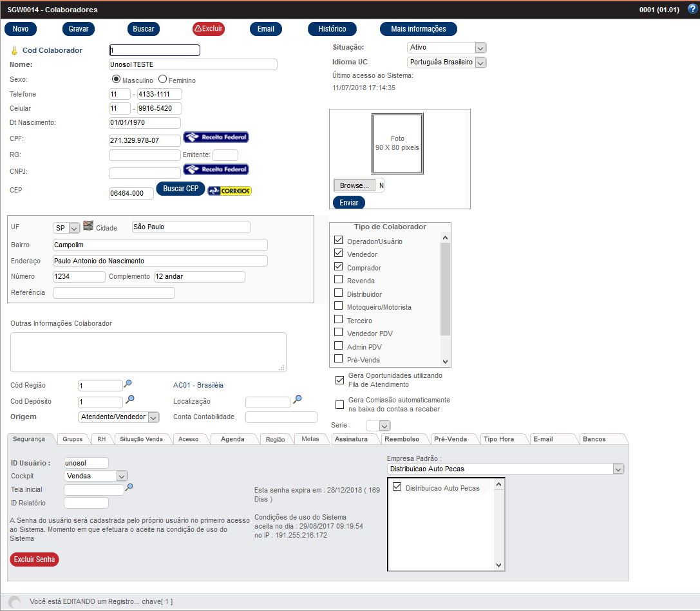The width and height of the screenshot is (700, 611).
Task: Expand the Idioma UC dropdown
Action: pyautogui.click(x=480, y=62)
